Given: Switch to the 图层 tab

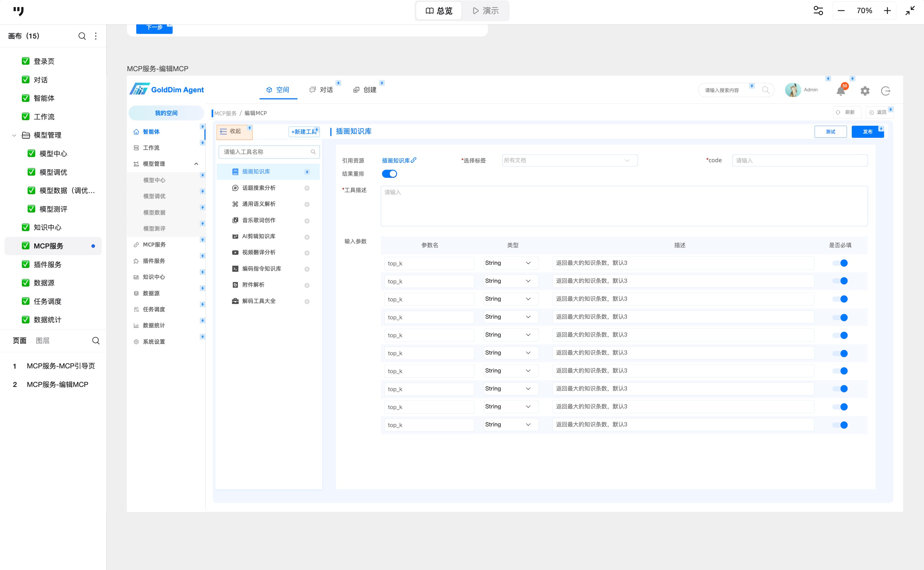Looking at the screenshot, I should (43, 341).
